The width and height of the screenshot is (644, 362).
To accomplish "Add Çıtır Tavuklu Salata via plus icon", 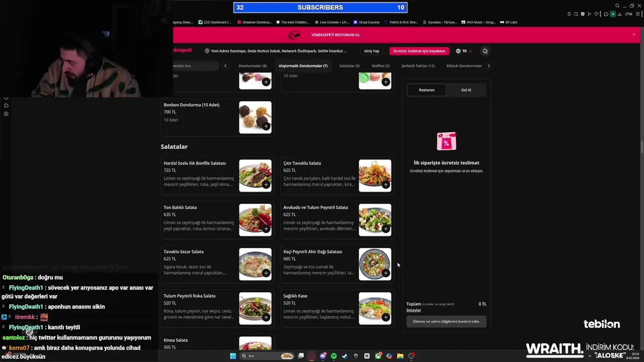I will pos(386,185).
